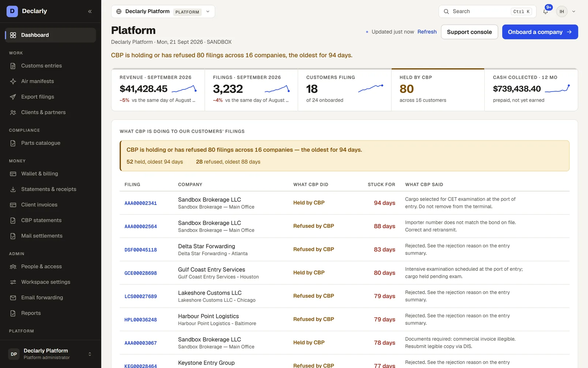This screenshot has width=588, height=368.
Task: Click the Clients & partners people icon
Action: tap(13, 112)
